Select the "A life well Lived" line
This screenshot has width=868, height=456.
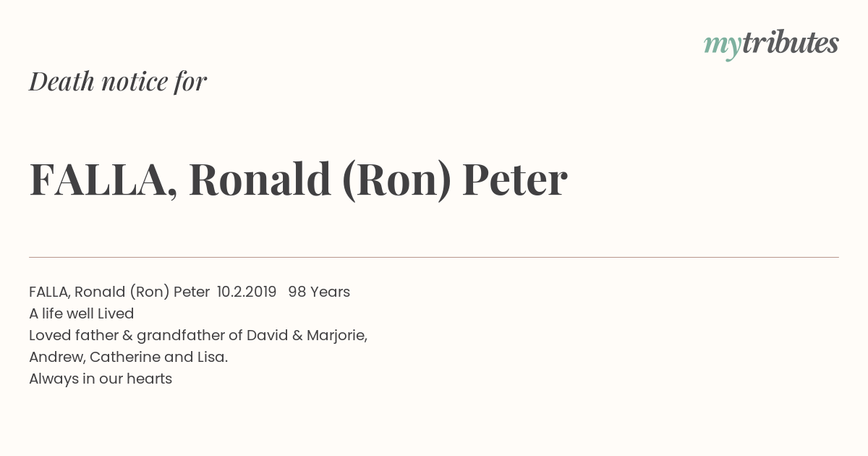(82, 313)
